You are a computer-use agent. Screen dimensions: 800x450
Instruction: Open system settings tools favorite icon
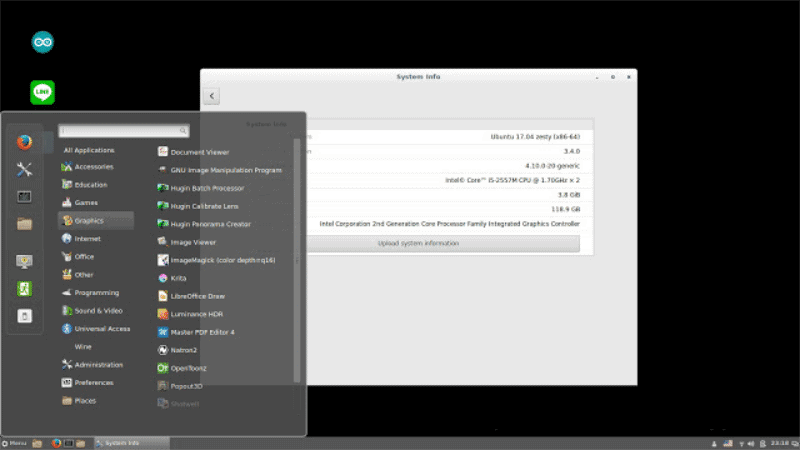coord(24,169)
